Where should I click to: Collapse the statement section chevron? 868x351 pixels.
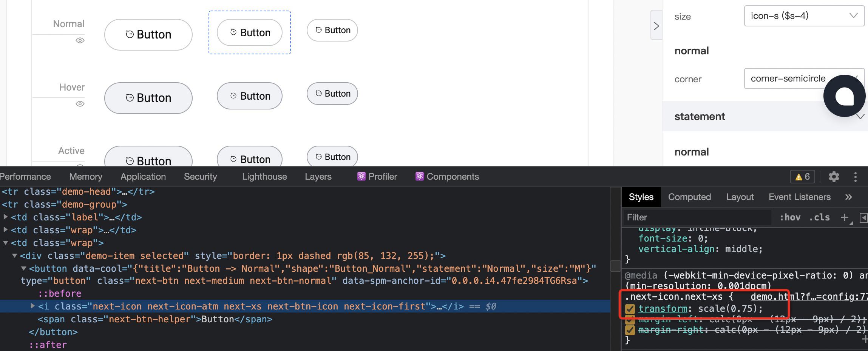coord(860,116)
